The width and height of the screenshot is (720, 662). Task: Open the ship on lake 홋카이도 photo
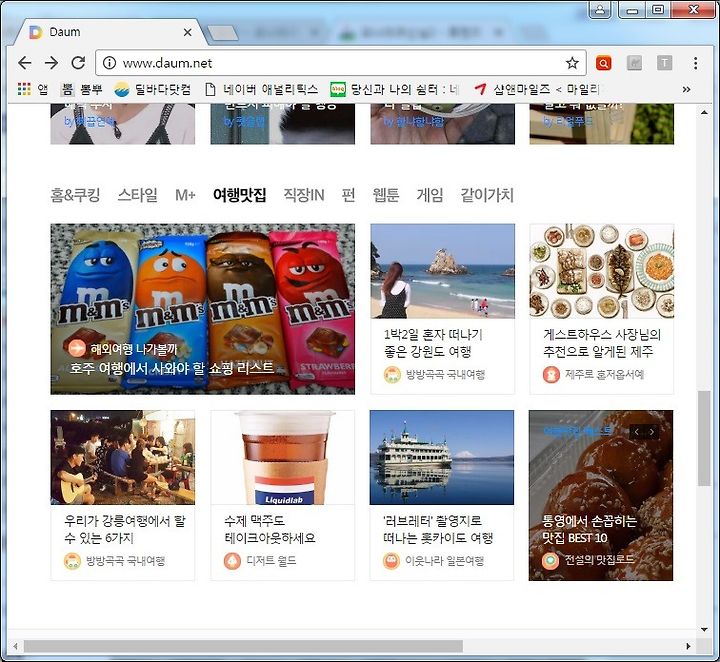pyautogui.click(x=442, y=457)
